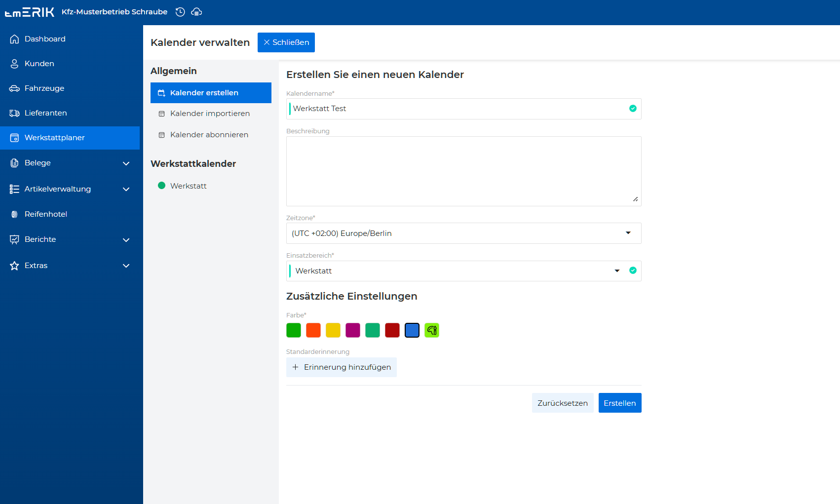Select Werkstattplaner menu item
Viewport: 840px width, 504px height.
[70, 138]
